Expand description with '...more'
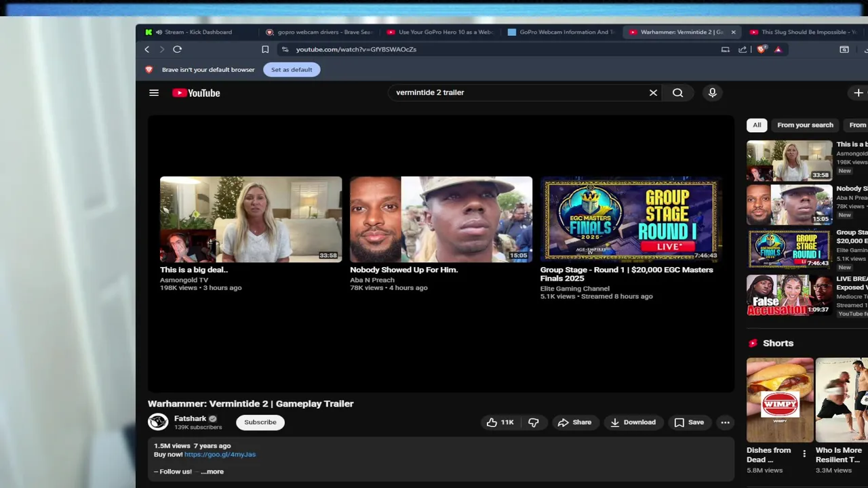The width and height of the screenshot is (868, 488). (212, 472)
